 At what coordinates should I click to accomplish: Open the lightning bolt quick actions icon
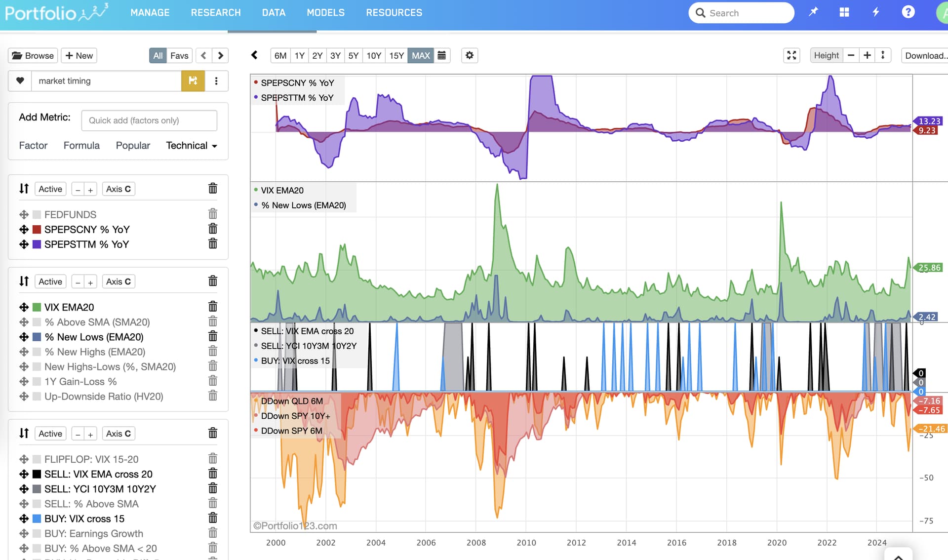pos(876,12)
